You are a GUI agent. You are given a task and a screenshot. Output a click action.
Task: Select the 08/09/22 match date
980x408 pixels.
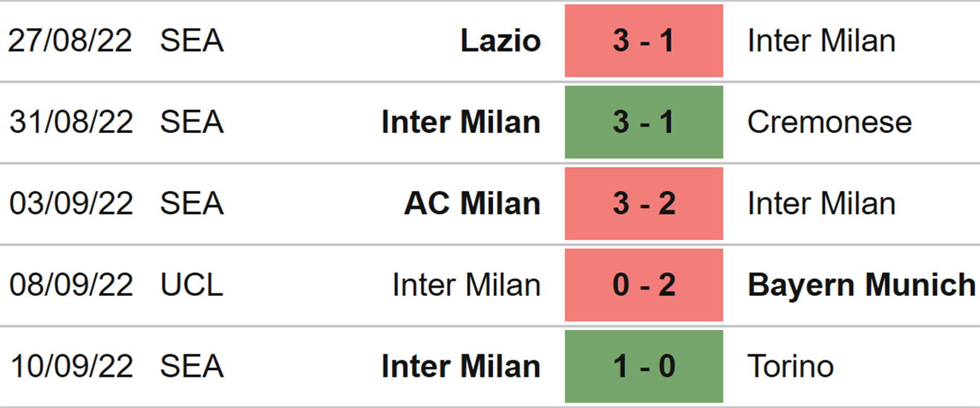click(71, 285)
